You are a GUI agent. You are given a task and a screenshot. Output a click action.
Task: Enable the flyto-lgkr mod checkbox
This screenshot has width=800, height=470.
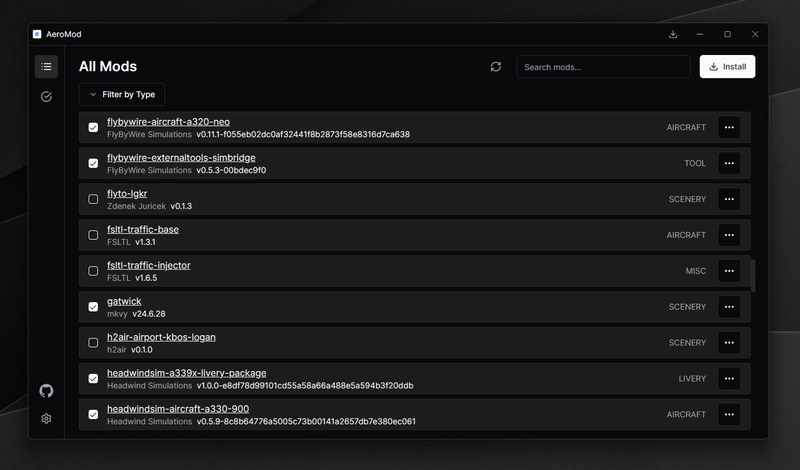click(x=93, y=199)
